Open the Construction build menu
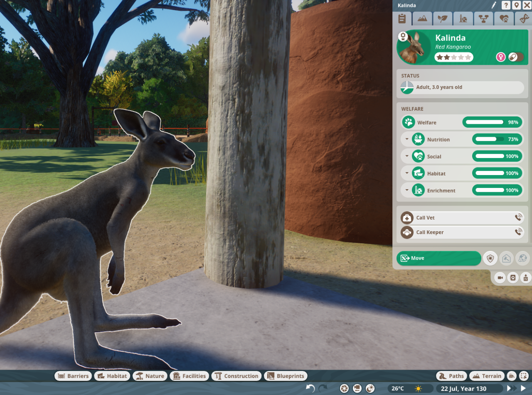 tap(236, 376)
